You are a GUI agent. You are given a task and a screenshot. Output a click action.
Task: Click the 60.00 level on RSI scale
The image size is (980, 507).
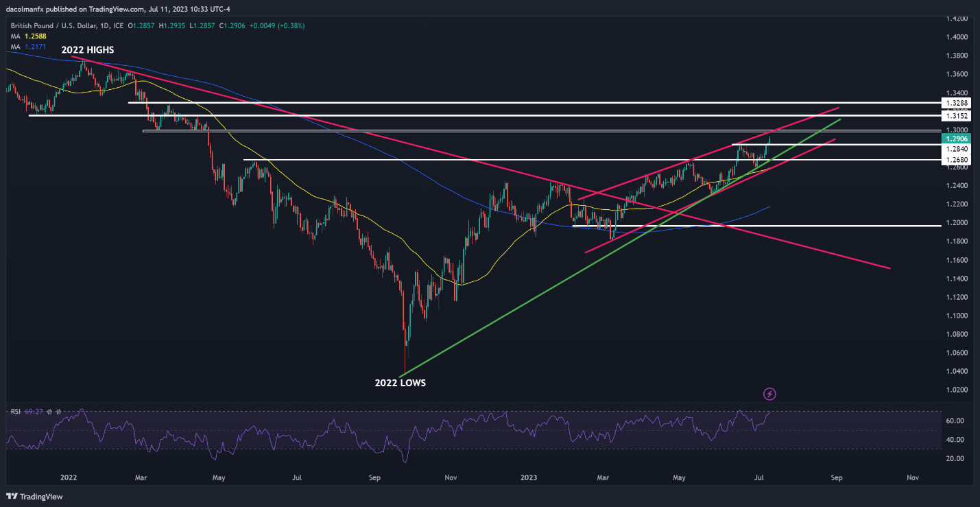tap(955, 421)
